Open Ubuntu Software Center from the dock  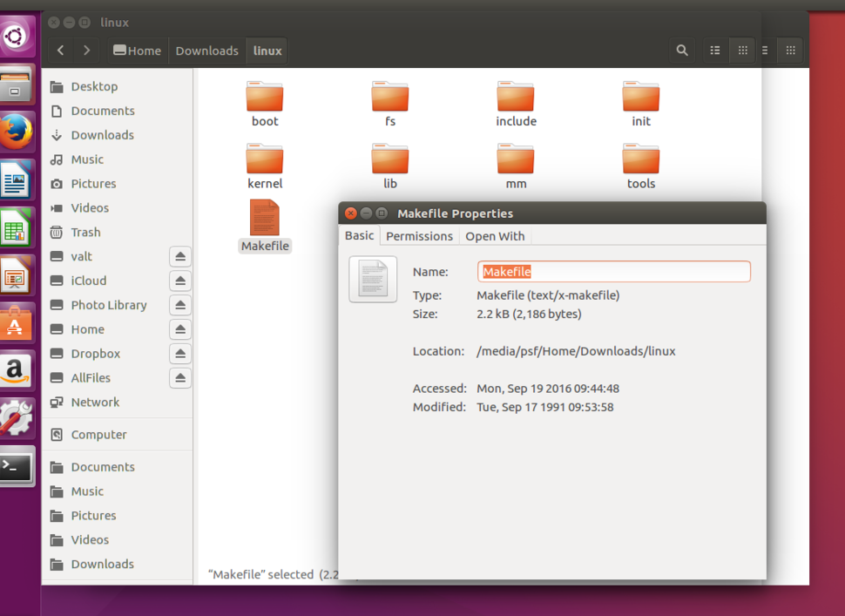(x=17, y=323)
